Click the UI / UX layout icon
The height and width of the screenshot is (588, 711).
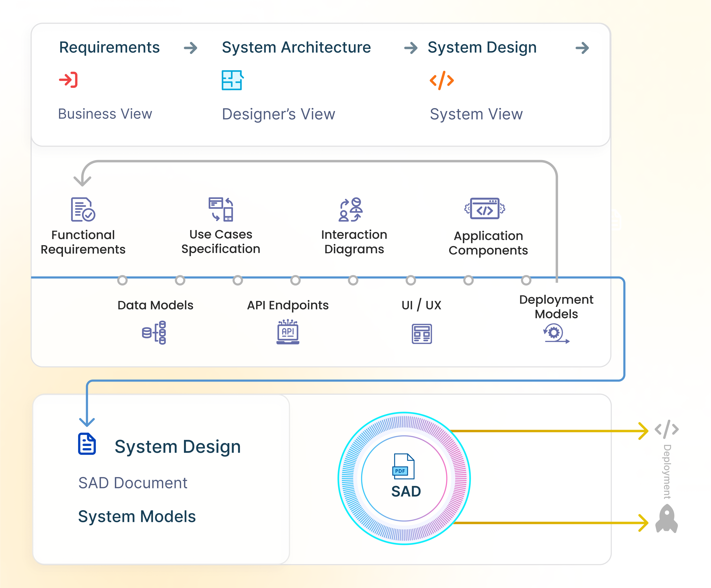(421, 334)
